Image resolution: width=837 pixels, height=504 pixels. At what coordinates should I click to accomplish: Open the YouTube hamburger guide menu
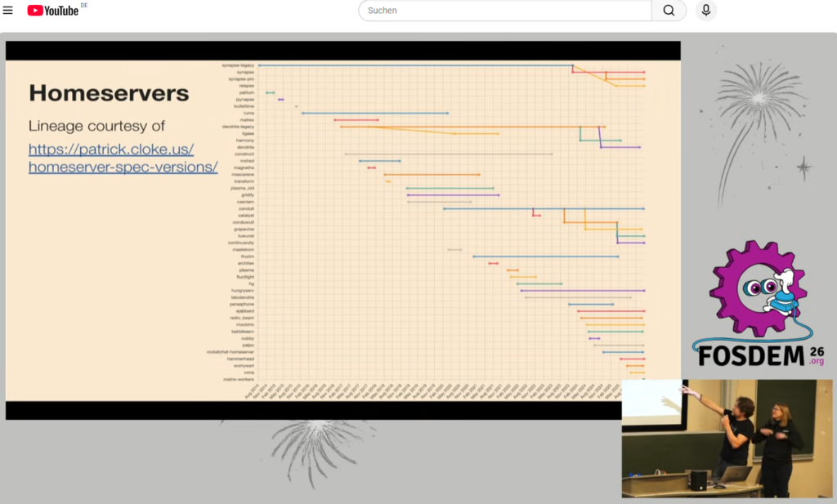[x=8, y=11]
